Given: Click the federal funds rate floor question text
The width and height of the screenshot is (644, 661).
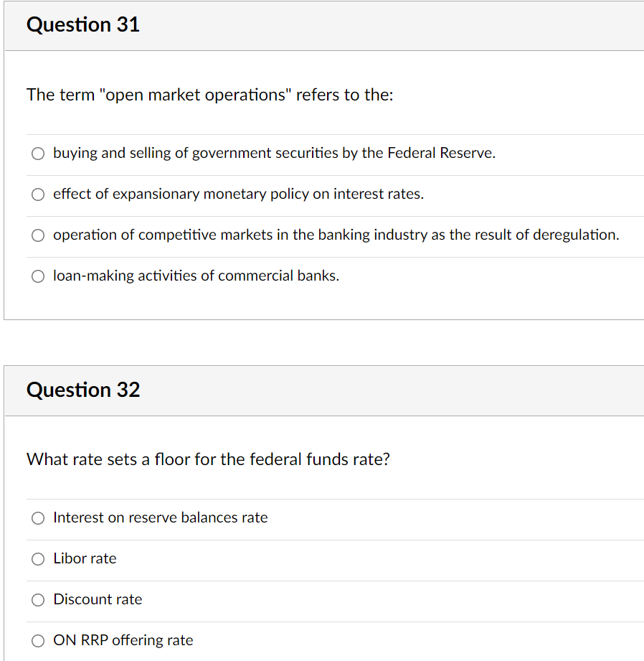Looking at the screenshot, I should click(x=208, y=459).
